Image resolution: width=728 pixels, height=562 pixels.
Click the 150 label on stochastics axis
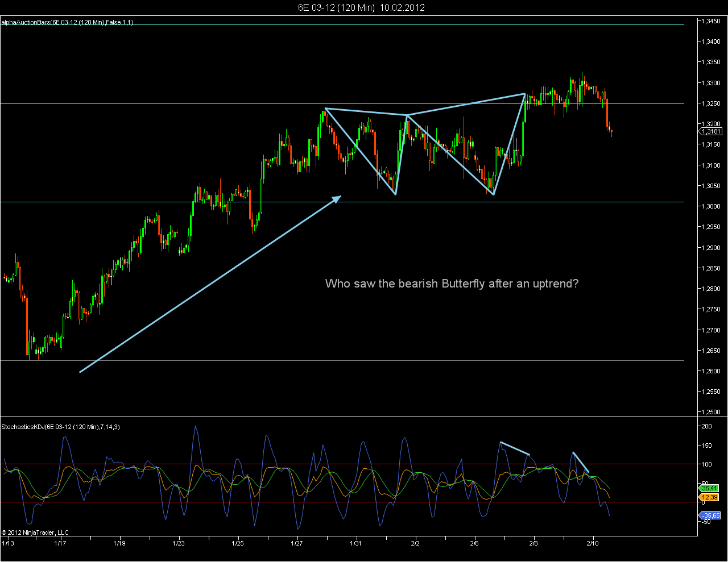tap(707, 446)
